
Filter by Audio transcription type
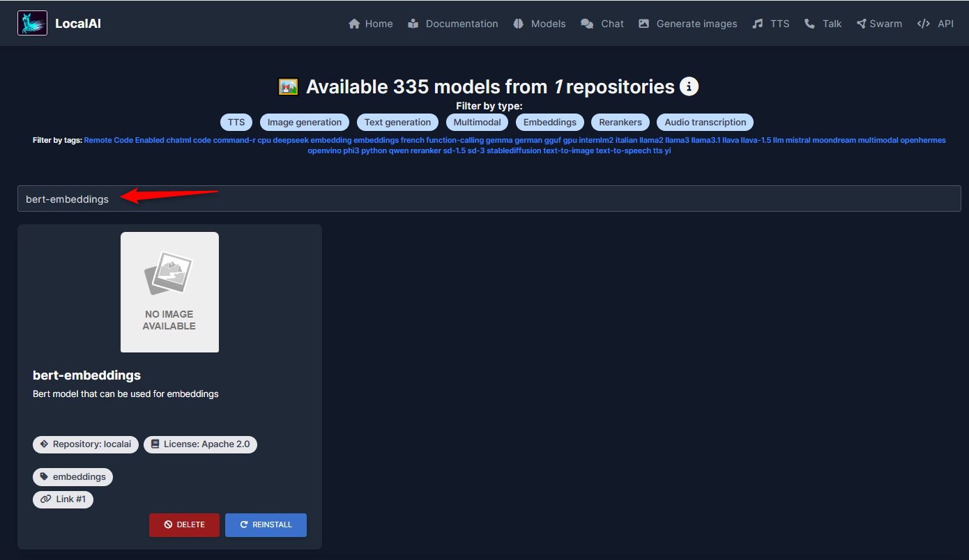[705, 123]
